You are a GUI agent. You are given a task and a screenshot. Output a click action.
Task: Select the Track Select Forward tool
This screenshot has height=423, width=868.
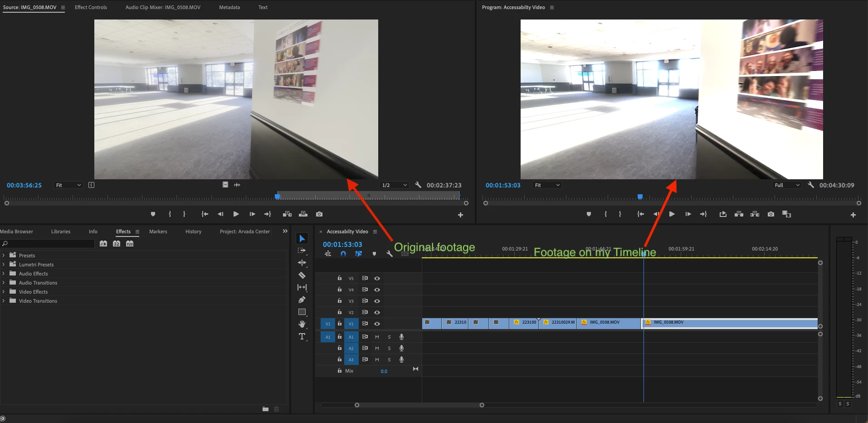[302, 251]
